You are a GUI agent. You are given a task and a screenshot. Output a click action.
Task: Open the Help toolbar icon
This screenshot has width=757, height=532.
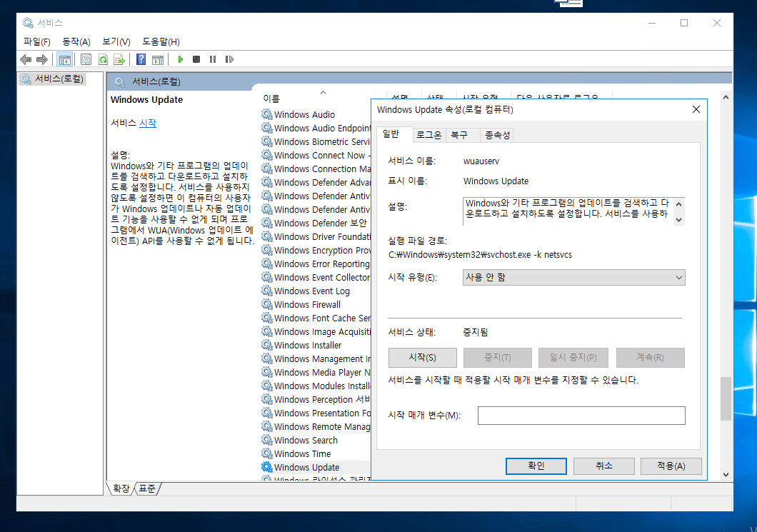[x=141, y=59]
